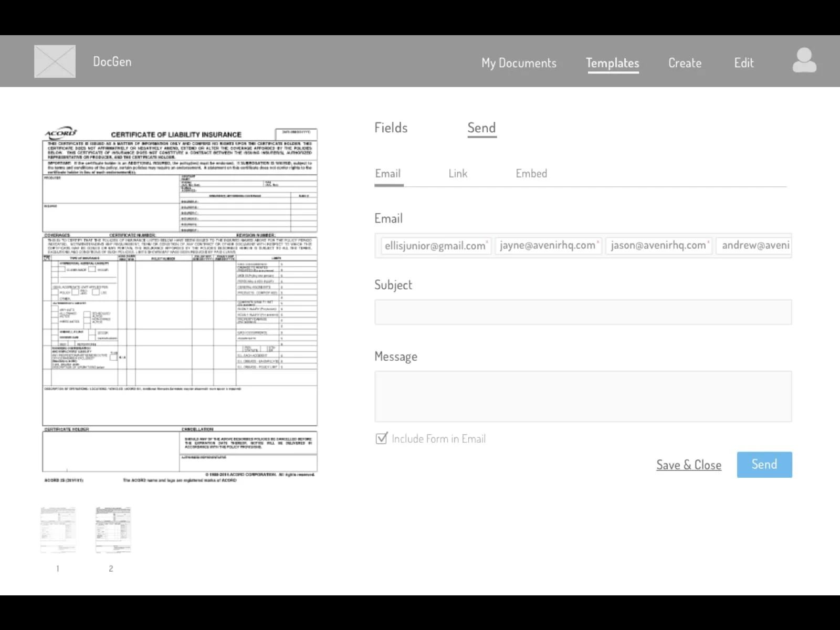Click the Save & Close link
840x630 pixels.
point(689,465)
